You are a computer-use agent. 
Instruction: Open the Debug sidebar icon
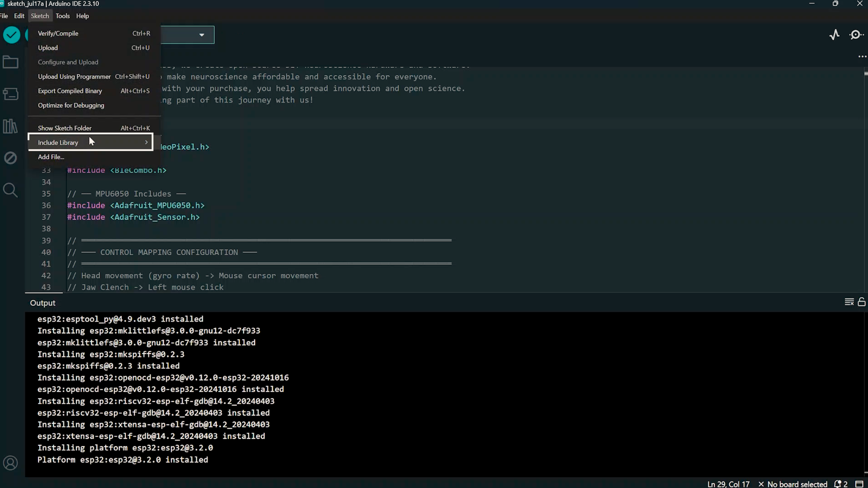[x=10, y=158]
